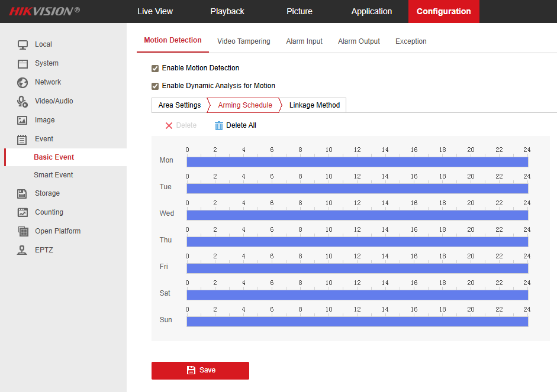Click the System window icon
The image size is (557, 392).
(x=22, y=63)
